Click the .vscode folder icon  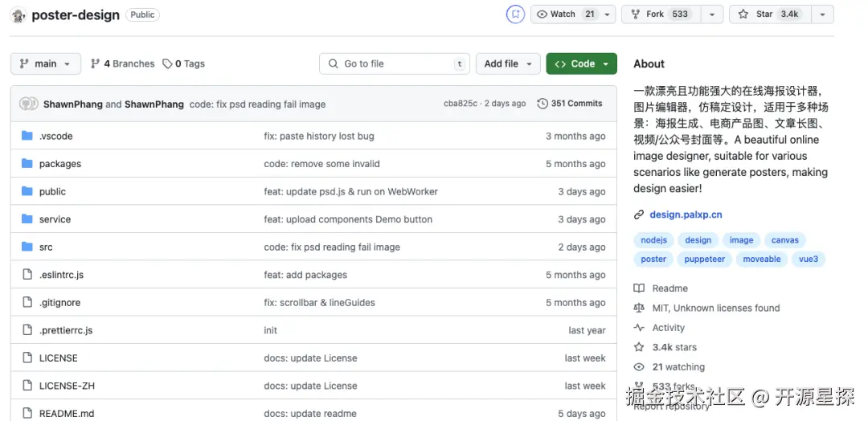[27, 136]
